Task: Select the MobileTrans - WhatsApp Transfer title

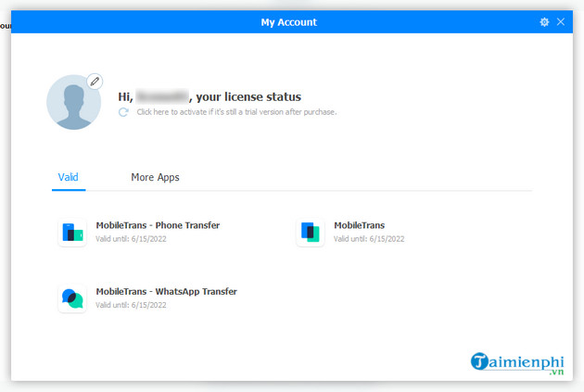Action: coord(167,292)
